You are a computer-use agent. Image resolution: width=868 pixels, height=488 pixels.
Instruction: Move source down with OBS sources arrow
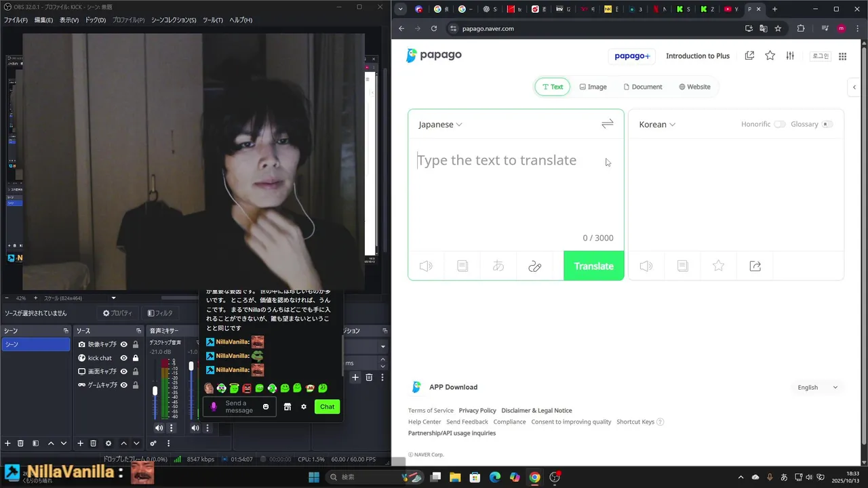pyautogui.click(x=136, y=443)
